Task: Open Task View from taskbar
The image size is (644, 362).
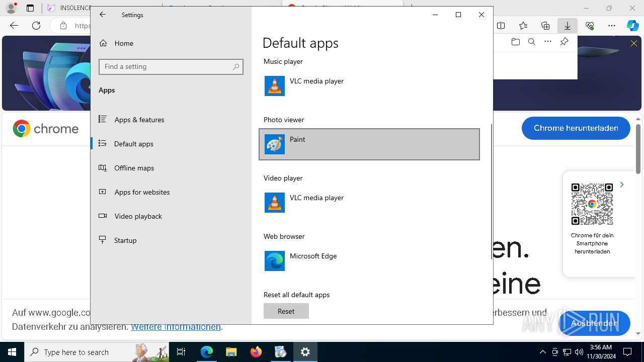Action: (181, 352)
